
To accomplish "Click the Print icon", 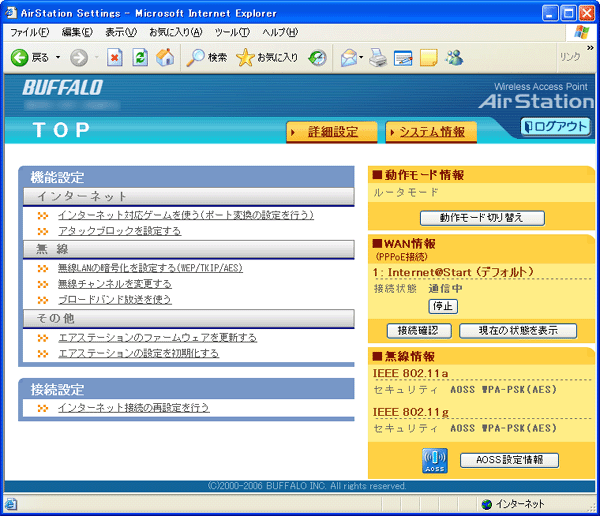I will (378, 58).
